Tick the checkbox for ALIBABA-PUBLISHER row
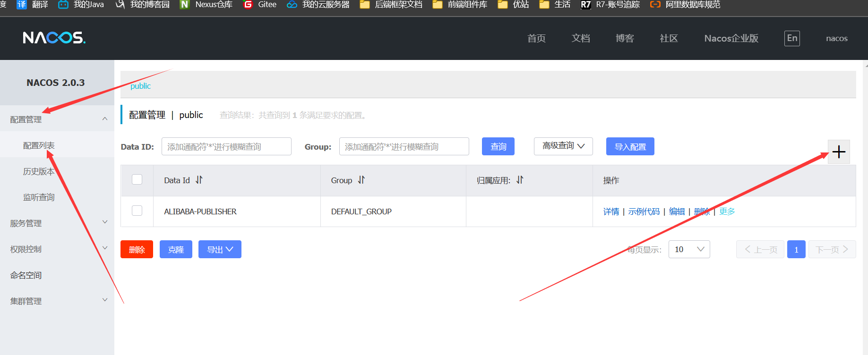 click(137, 211)
